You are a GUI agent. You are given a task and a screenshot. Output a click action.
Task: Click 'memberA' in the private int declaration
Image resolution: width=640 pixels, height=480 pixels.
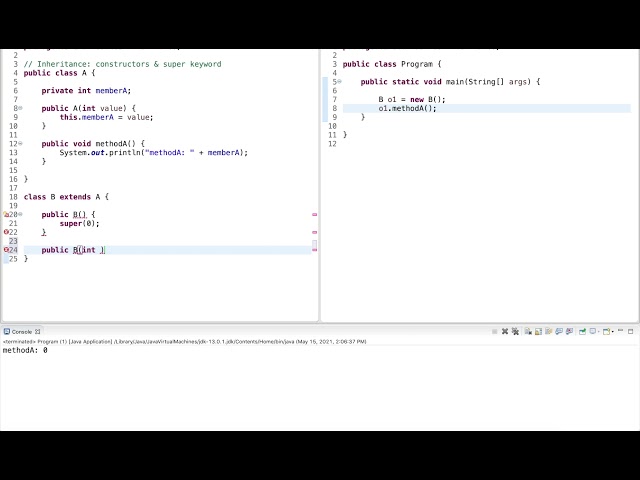(x=112, y=91)
